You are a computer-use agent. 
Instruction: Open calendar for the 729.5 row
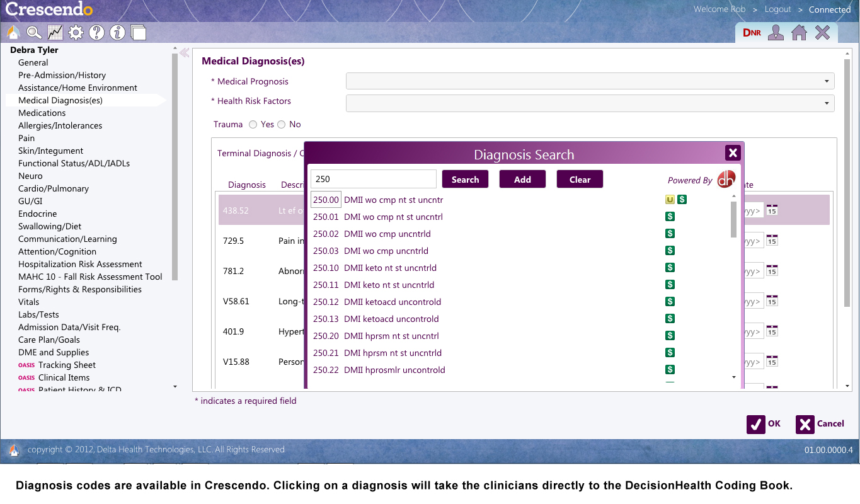pyautogui.click(x=772, y=240)
